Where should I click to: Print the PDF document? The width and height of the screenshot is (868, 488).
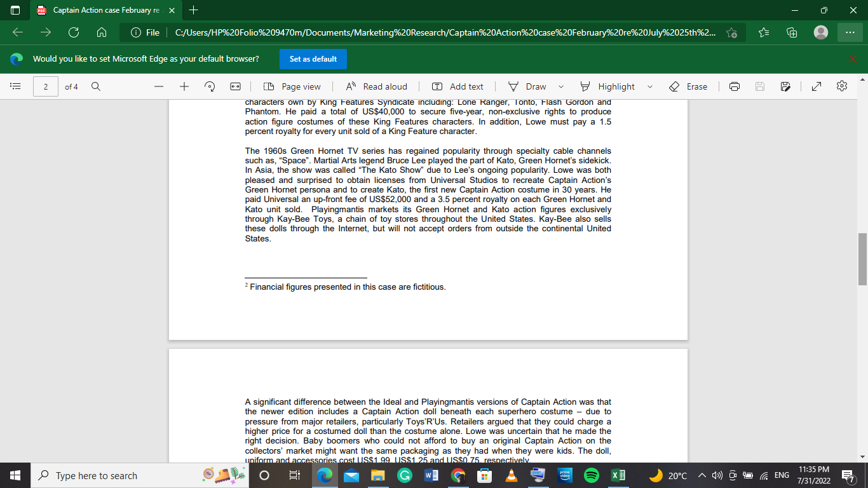(734, 86)
